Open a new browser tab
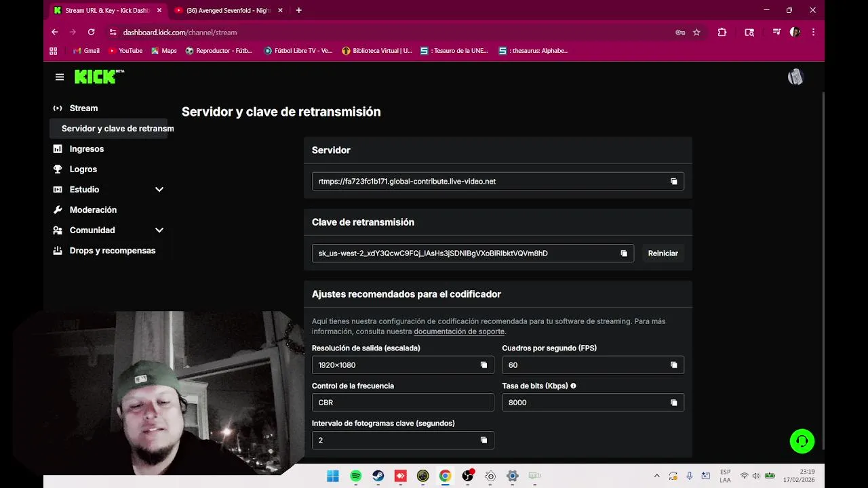 [299, 10]
